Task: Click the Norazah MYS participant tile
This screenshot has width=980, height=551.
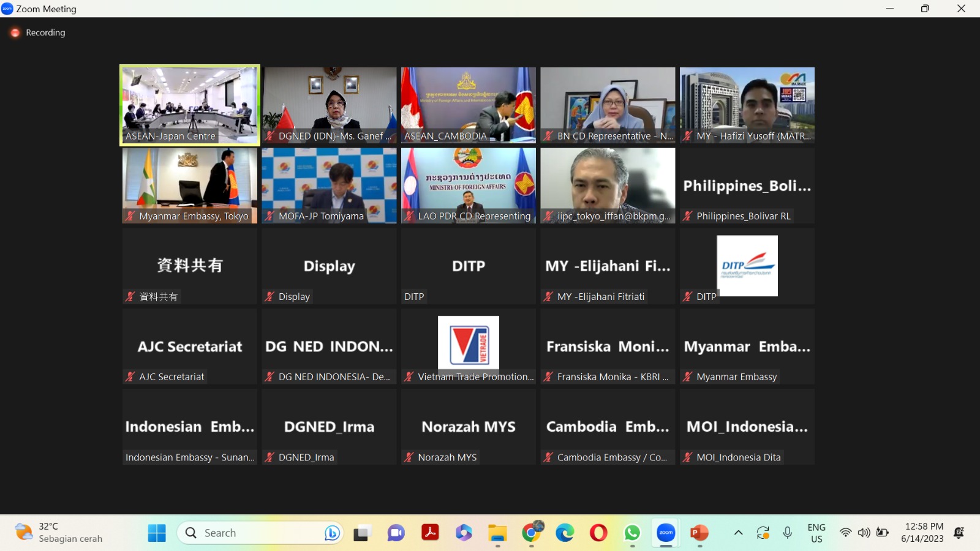Action: tap(469, 427)
